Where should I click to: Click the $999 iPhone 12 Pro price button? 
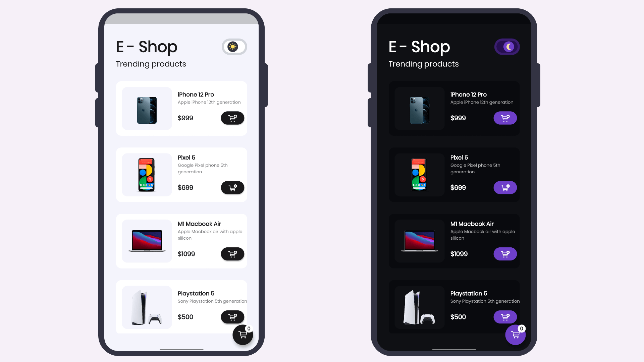coord(185,118)
